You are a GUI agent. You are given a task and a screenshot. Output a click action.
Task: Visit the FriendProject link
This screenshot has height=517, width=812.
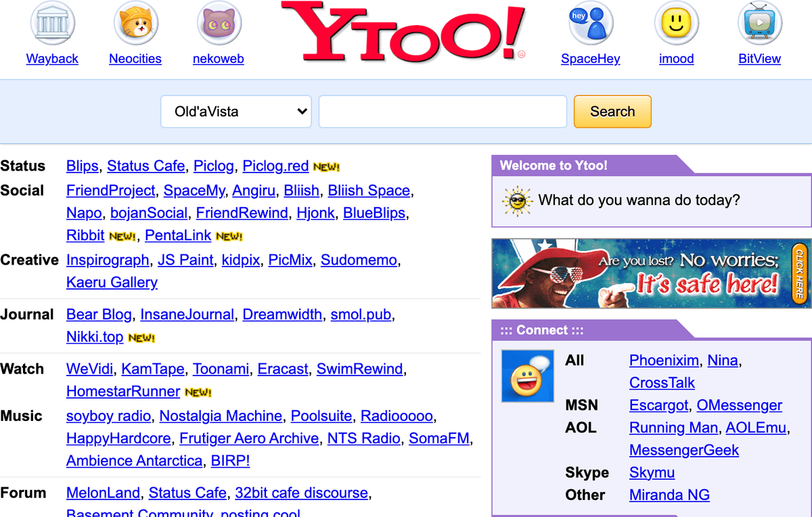pos(111,191)
